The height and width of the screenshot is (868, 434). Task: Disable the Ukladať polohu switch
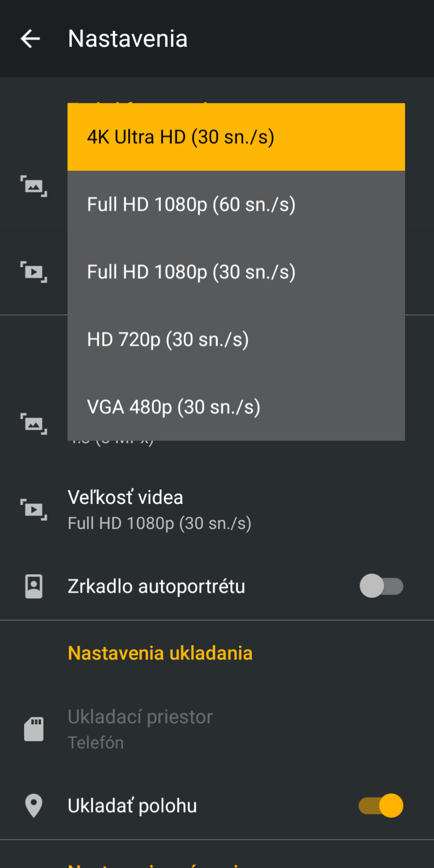point(381,806)
